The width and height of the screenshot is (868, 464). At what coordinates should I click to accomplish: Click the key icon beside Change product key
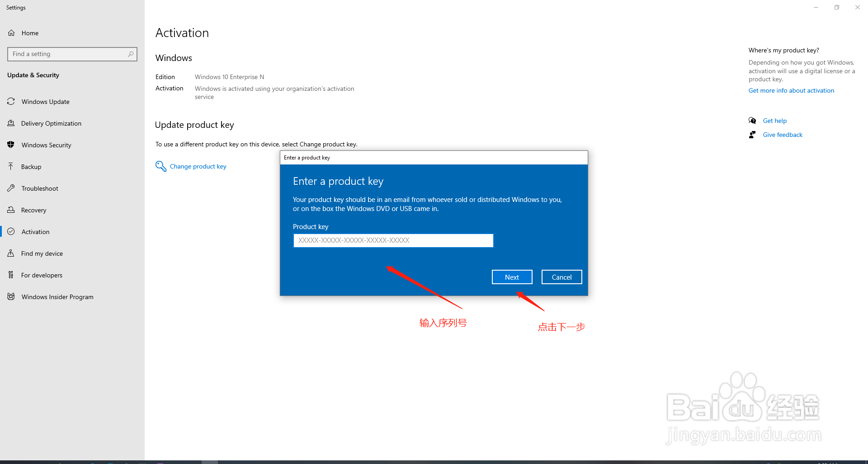click(161, 166)
